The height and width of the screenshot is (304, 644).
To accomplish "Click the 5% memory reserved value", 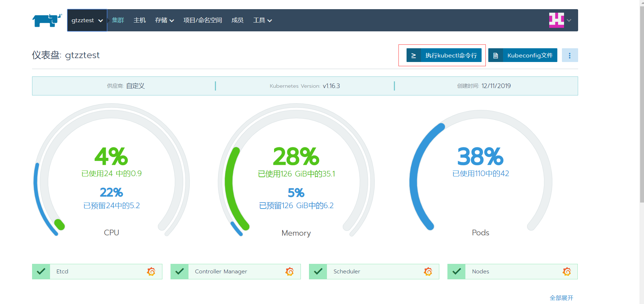I will point(296,193).
